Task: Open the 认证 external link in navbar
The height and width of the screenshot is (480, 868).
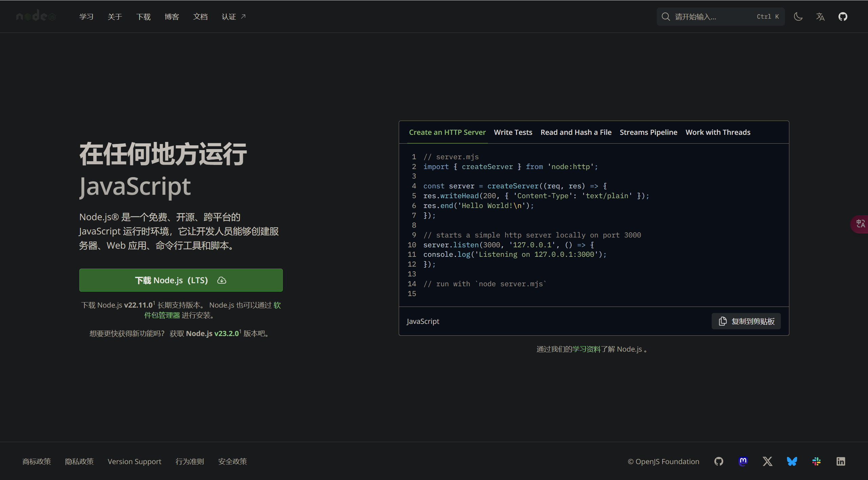Action: [233, 17]
